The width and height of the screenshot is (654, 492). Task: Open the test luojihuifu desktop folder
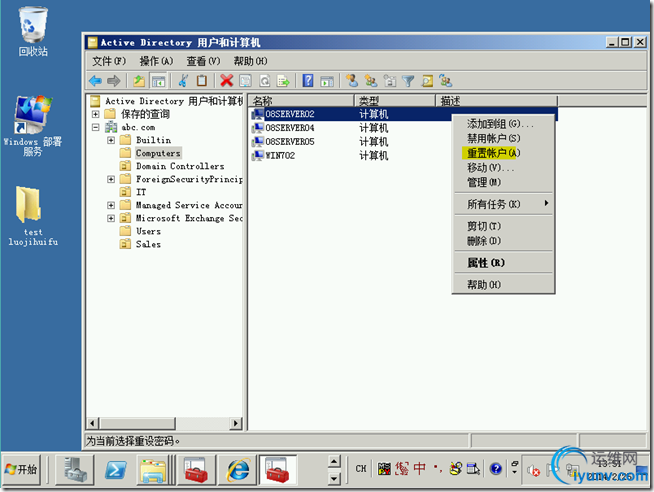tap(33, 216)
